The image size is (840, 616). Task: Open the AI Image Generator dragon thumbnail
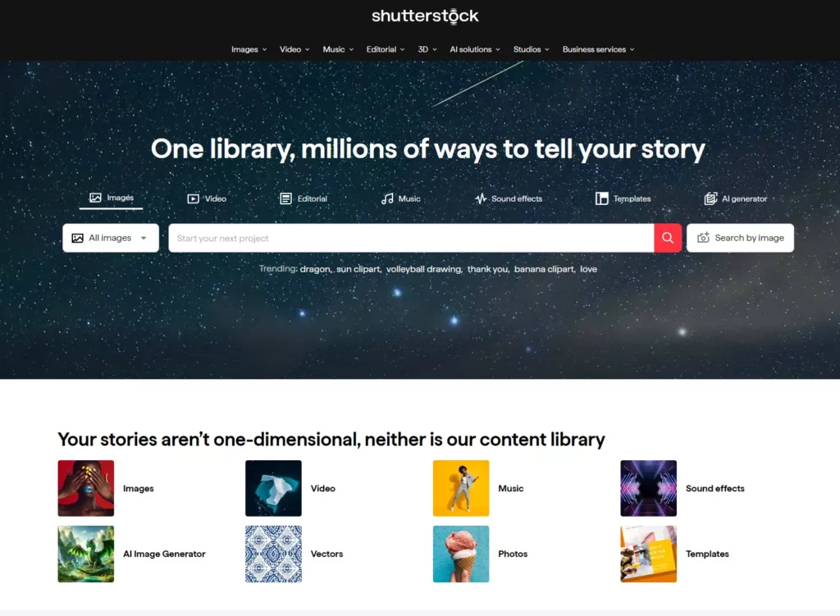coord(85,554)
